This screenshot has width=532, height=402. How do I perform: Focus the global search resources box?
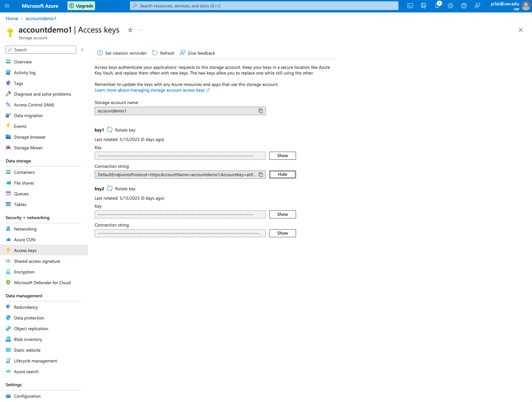click(264, 6)
